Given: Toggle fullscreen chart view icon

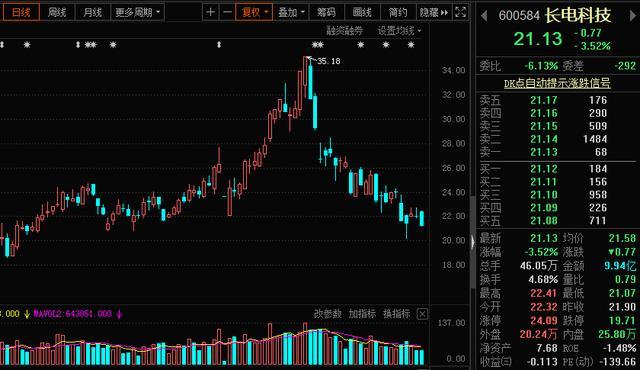Looking at the screenshot, I should 460,12.
